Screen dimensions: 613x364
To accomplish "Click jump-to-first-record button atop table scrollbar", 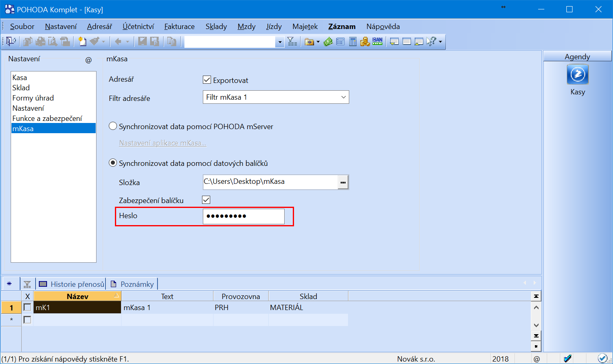I will [x=536, y=296].
